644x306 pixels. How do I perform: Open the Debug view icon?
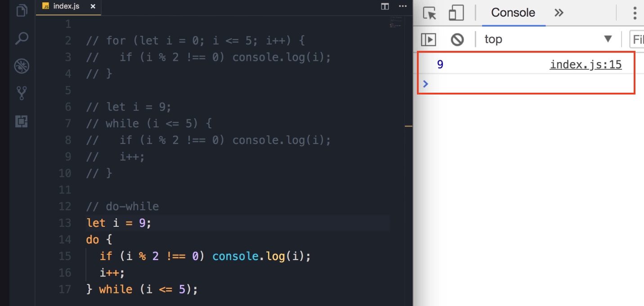(x=22, y=66)
